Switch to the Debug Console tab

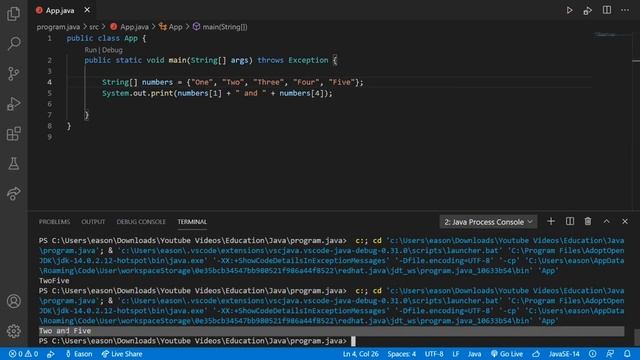pos(141,222)
